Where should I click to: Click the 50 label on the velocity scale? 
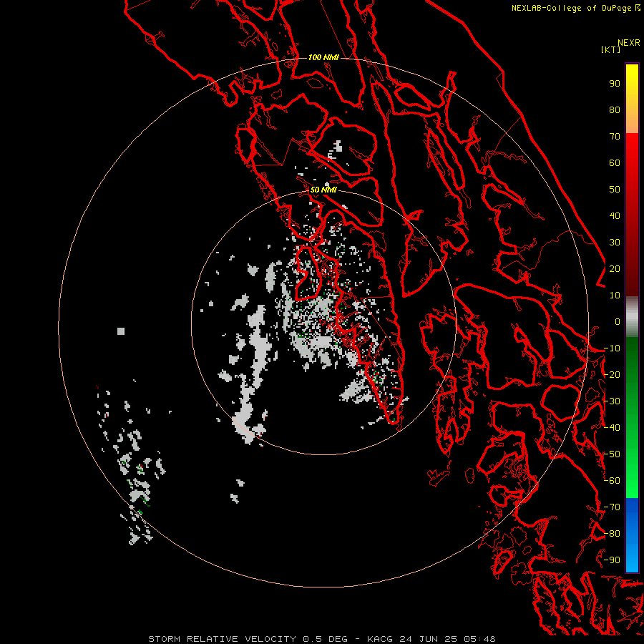(x=615, y=190)
